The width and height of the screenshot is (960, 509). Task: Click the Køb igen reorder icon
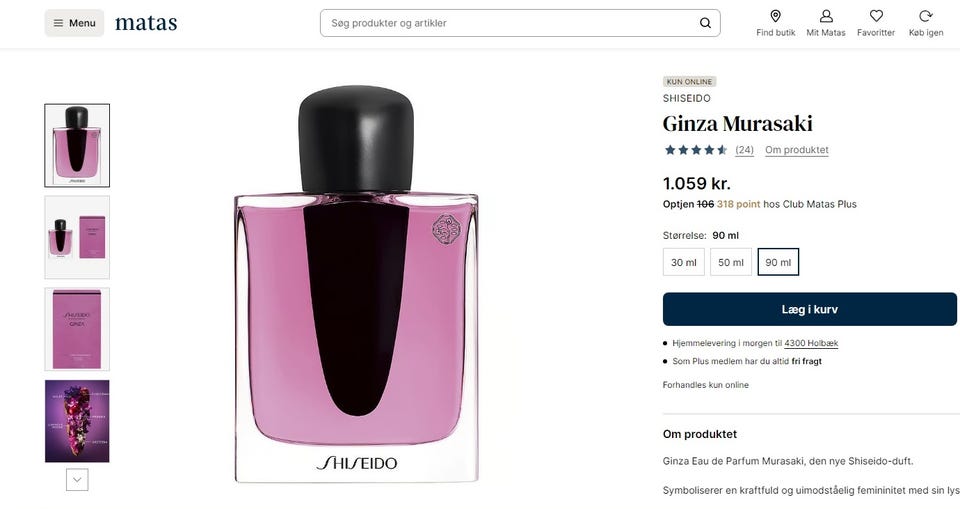(926, 16)
